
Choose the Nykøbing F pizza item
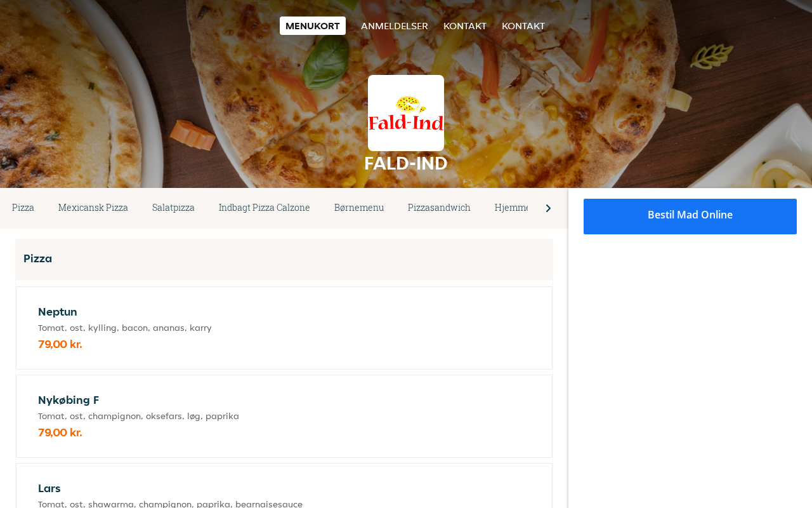click(x=284, y=416)
